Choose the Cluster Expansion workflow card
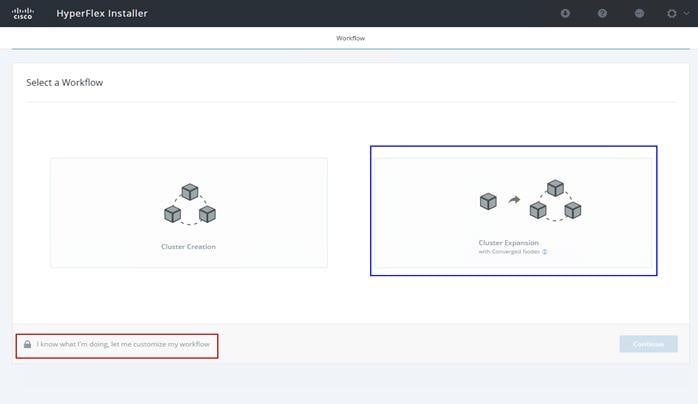Image resolution: width=698 pixels, height=404 pixels. click(513, 213)
